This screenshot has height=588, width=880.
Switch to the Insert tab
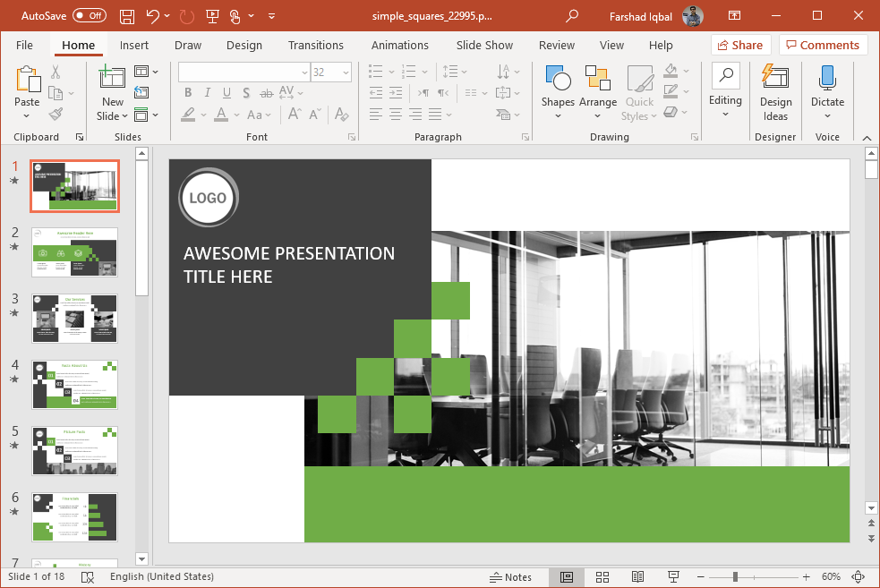(134, 45)
